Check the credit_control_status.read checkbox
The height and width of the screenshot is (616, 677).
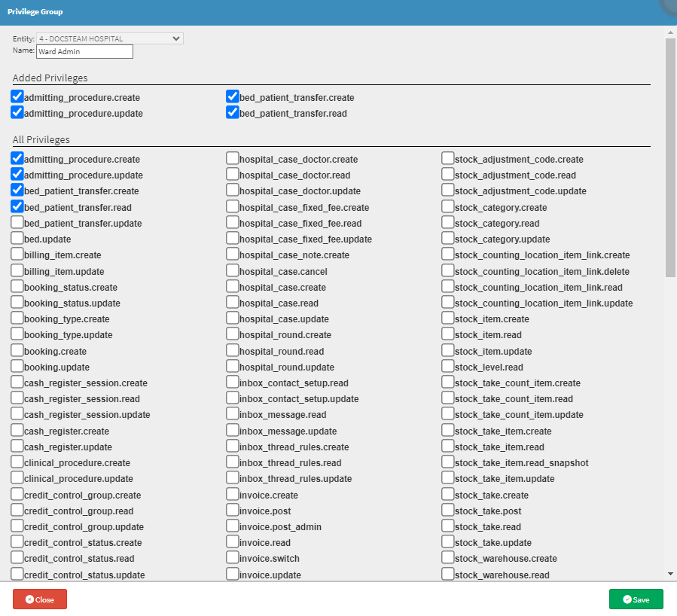point(17,558)
